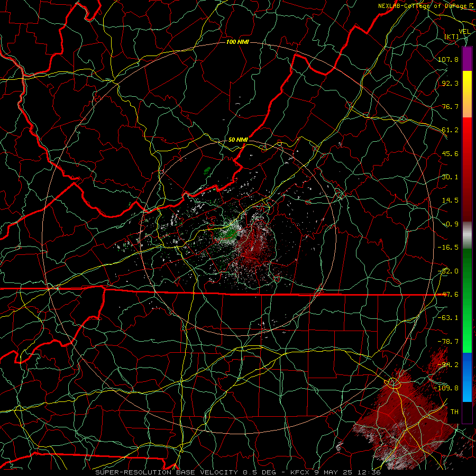The height and width of the screenshot is (476, 476).
Task: Click the -16.5 legend value
Action: [448, 248]
